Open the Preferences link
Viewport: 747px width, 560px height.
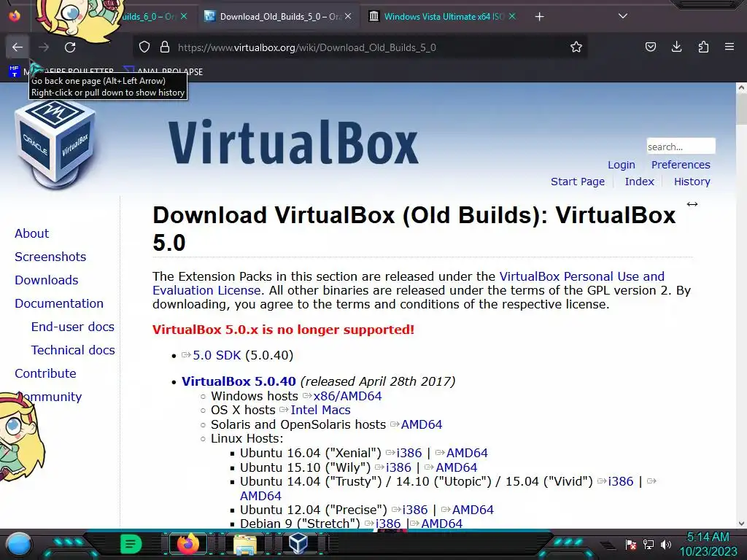point(681,165)
